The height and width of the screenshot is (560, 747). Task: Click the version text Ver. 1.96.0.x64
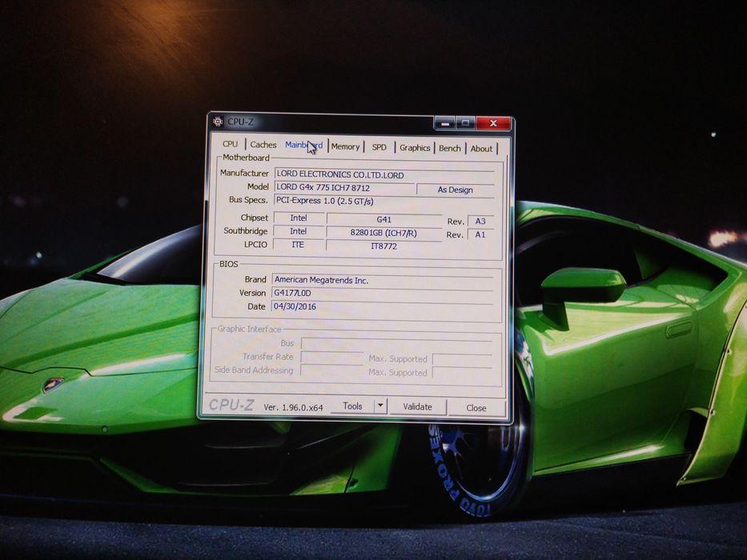coord(294,407)
